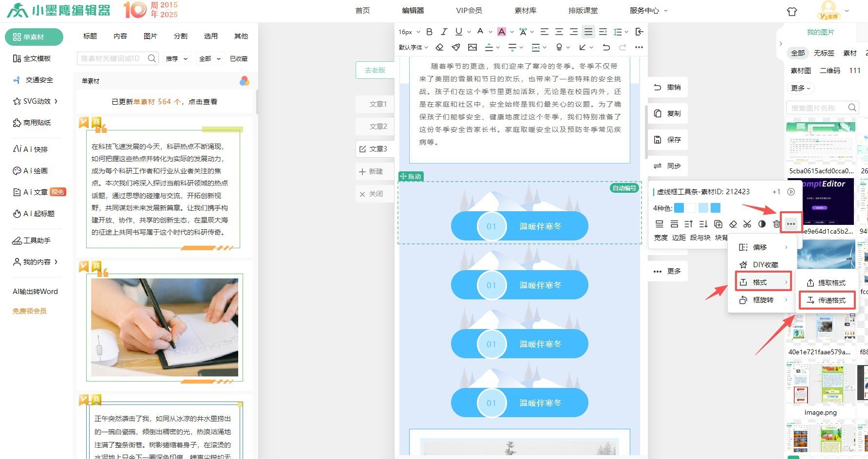Viewport: 868px width, 459px height.
Task: Select the image.png thumbnail in 我的图片
Action: coord(820,384)
